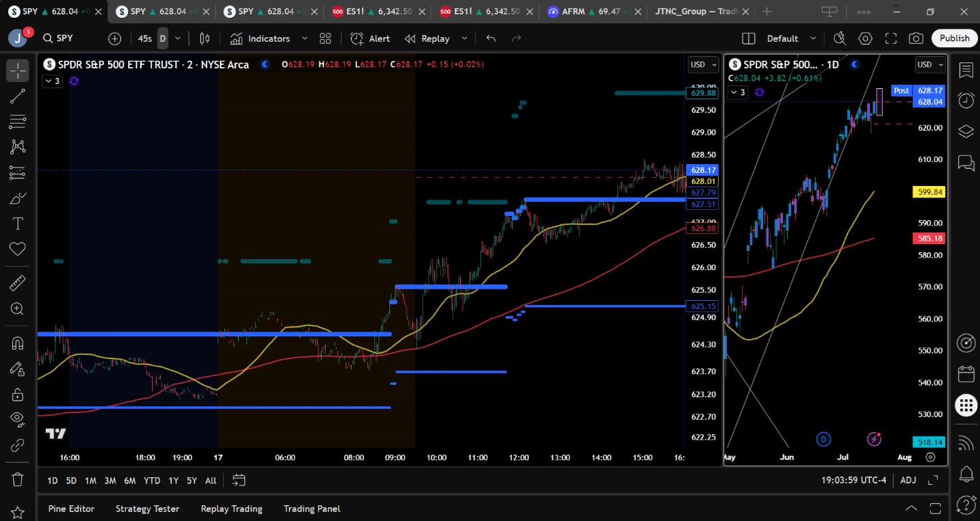The image size is (980, 521).
Task: Open the object tree layers panel
Action: click(966, 131)
